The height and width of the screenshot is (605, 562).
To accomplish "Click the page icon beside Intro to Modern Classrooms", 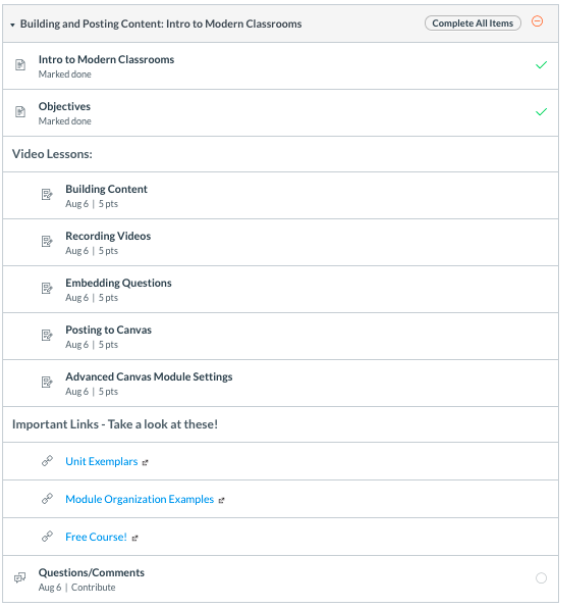I will click(20, 65).
